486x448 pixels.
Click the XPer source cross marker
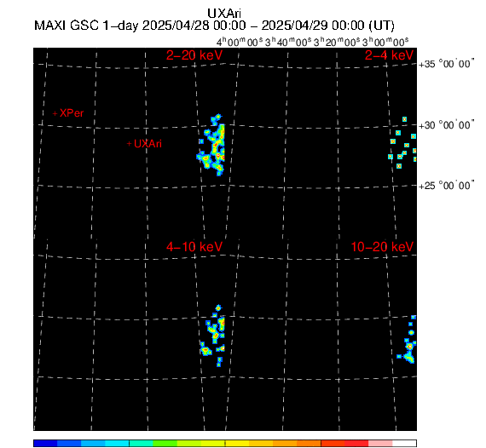click(55, 113)
